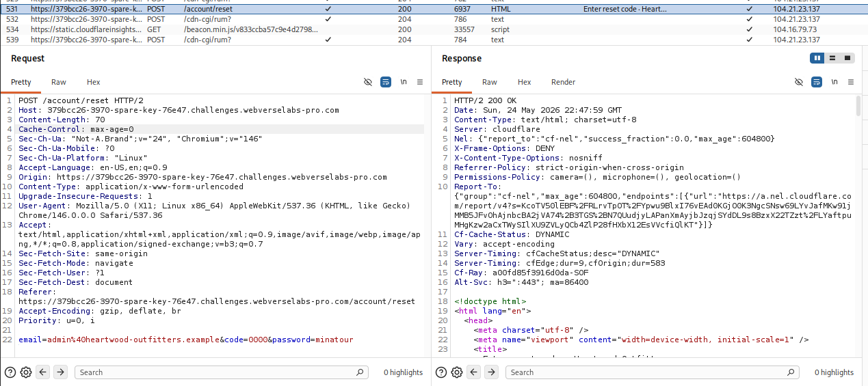Click the Response panel search field

click(x=653, y=372)
